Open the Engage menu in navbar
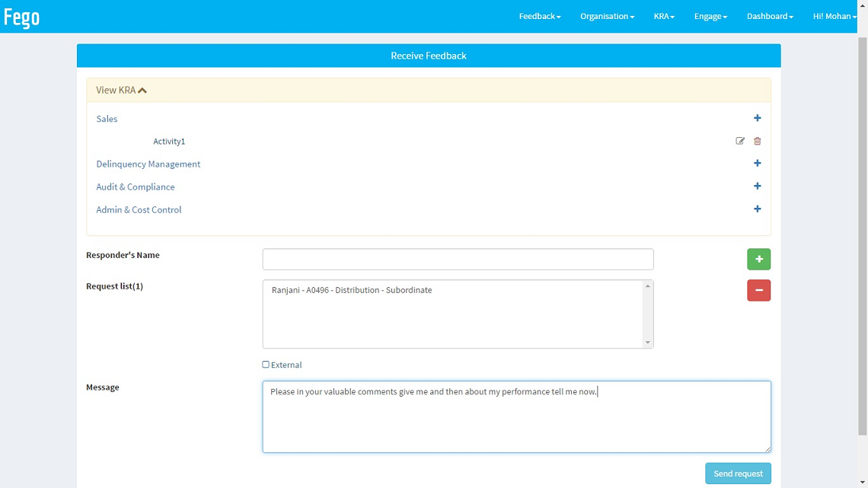The width and height of the screenshot is (868, 488). [710, 16]
